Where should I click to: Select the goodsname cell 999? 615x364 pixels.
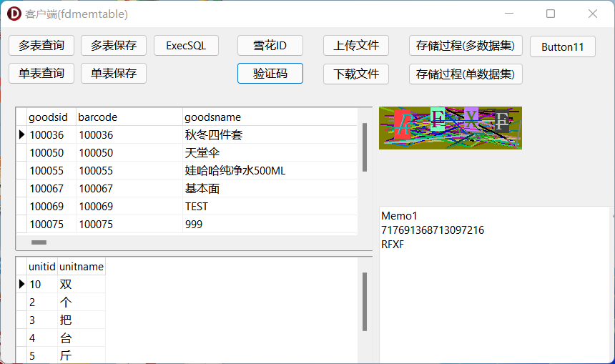point(270,225)
